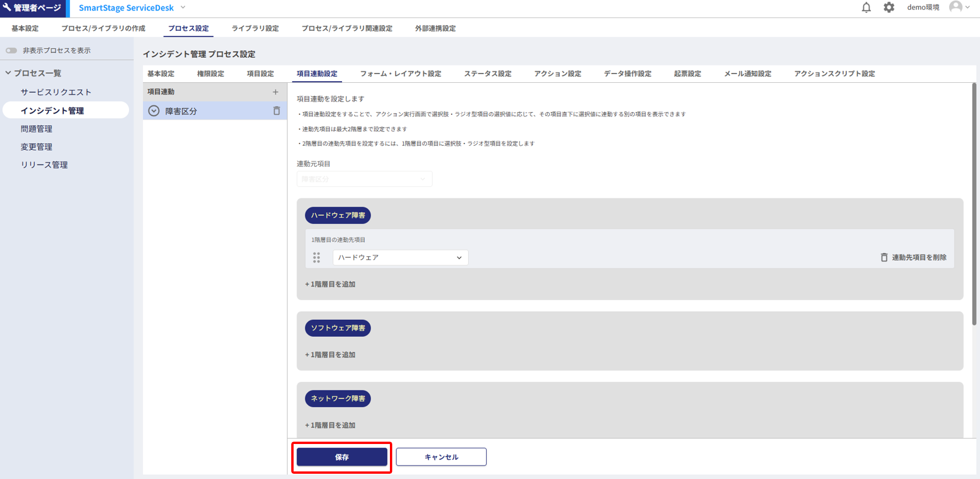Click the user avatar icon
This screenshot has height=479, width=980.
(955, 7)
